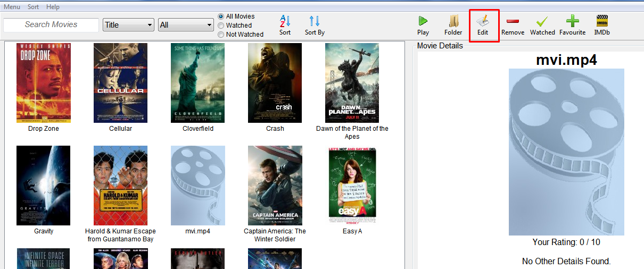Click the large film reel image in Movie Details
Viewport: 644px width, 269px height.
tap(566, 152)
